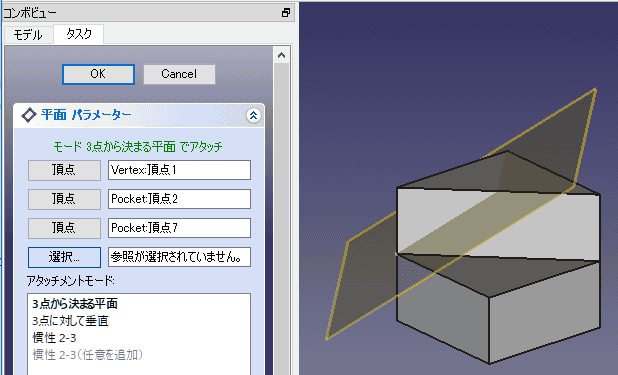Click the second 頂点 button beside Pocket:頂点2
Screen dimensions: 618x375
tap(64, 199)
